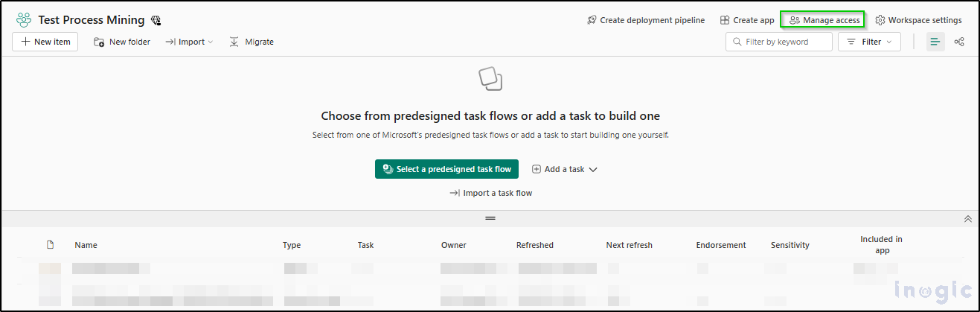
Task: Click the Sensitivity column header
Action: [790, 245]
